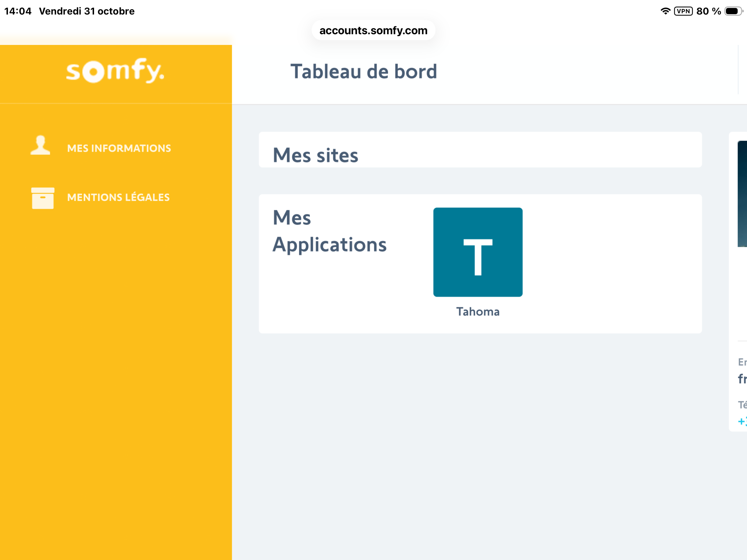This screenshot has height=560, width=747.
Task: Open the MENTIONS LÉGALES menu item
Action: (x=118, y=197)
